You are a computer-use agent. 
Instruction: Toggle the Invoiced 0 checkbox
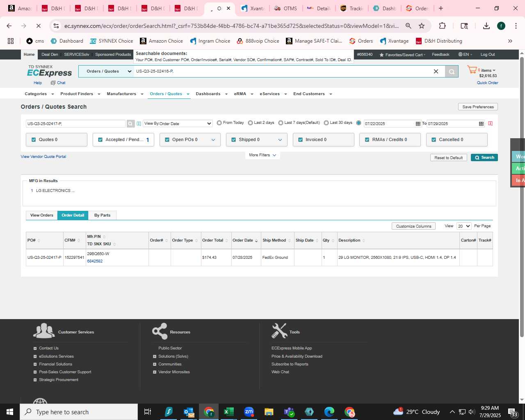[x=301, y=140]
